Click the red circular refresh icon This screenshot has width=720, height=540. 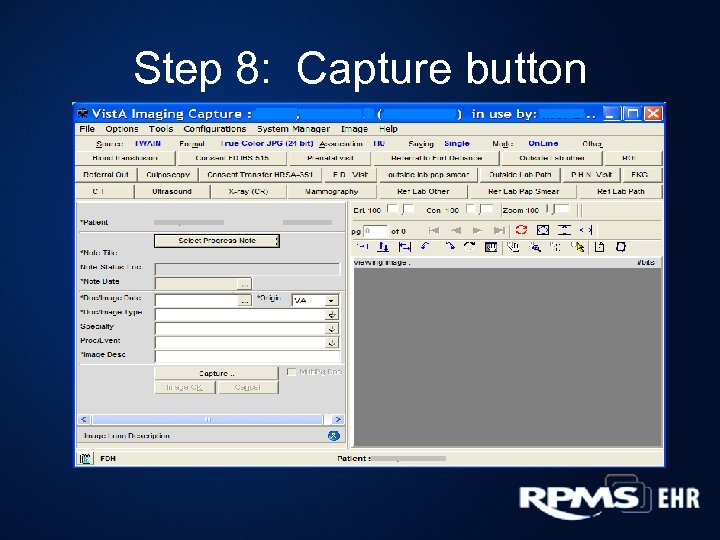tap(521, 230)
